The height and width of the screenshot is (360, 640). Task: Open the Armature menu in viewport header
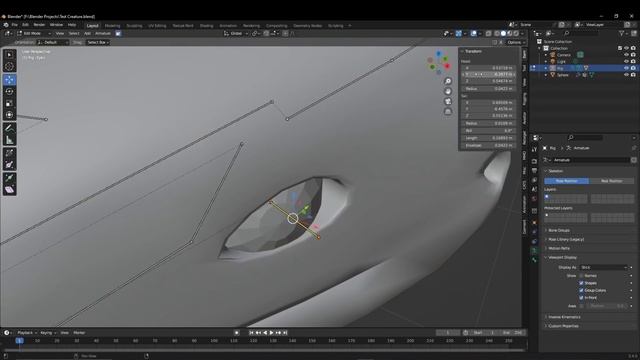pos(103,33)
